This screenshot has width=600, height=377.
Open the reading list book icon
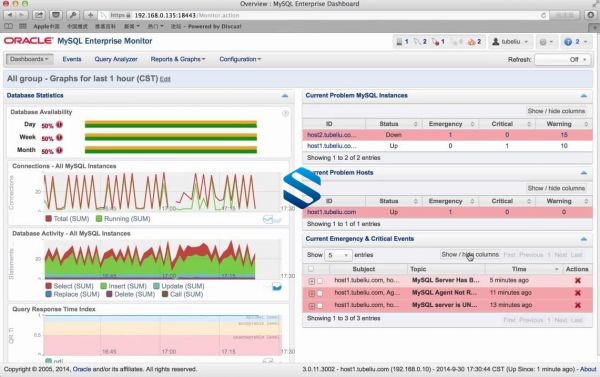8,26
